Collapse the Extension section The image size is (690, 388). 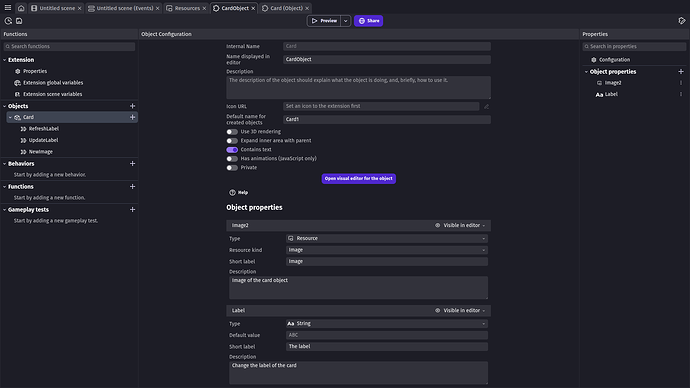click(5, 60)
